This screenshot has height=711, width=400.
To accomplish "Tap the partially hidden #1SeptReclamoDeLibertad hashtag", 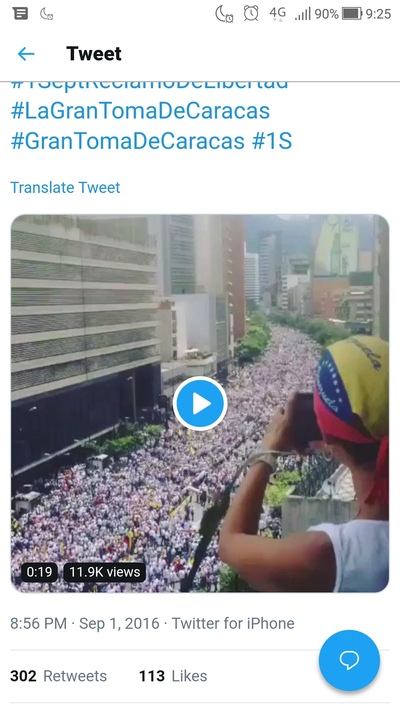I will click(149, 85).
